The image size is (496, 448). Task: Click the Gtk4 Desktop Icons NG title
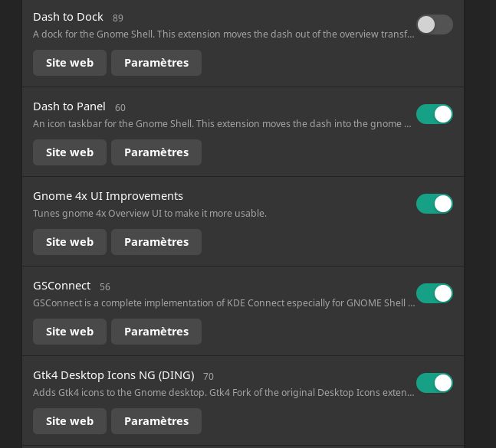pyautogui.click(x=113, y=375)
